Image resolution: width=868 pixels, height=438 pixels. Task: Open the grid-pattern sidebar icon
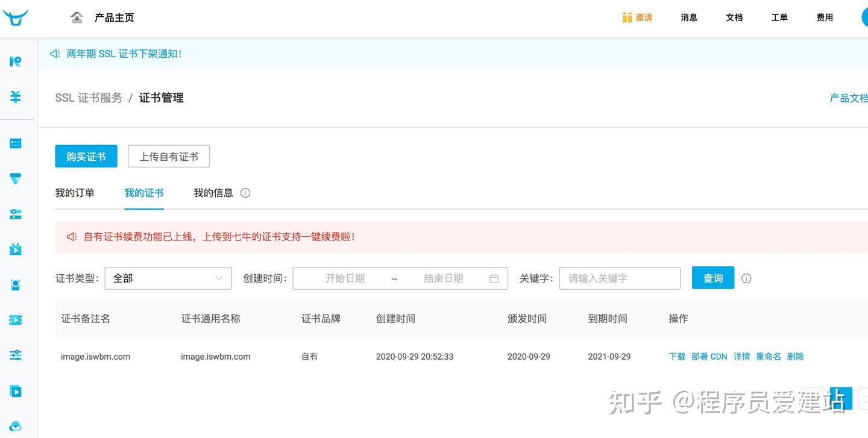[16, 143]
